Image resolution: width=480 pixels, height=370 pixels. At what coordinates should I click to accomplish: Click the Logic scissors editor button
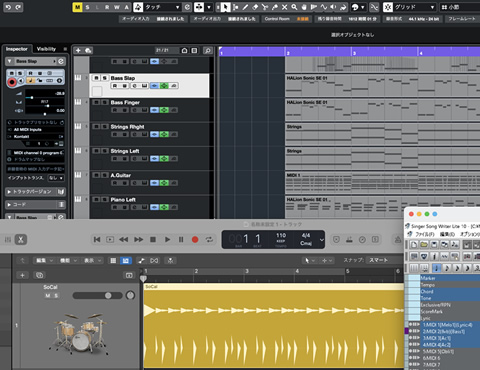(21, 239)
